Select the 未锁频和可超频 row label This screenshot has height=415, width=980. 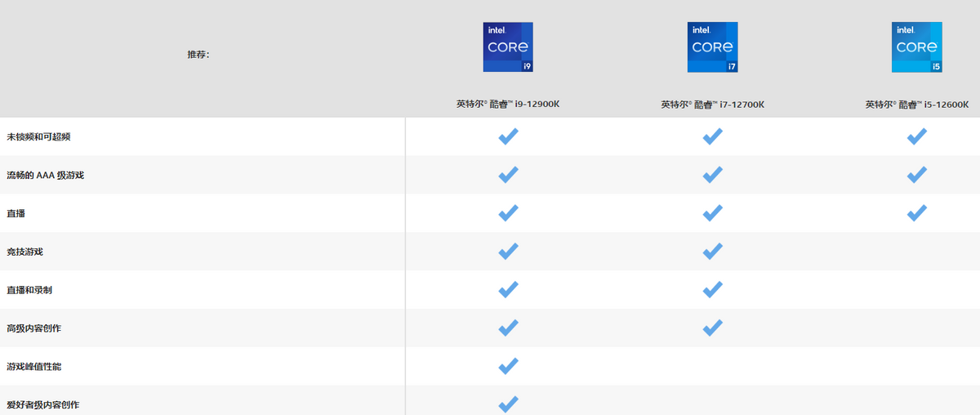pos(38,136)
